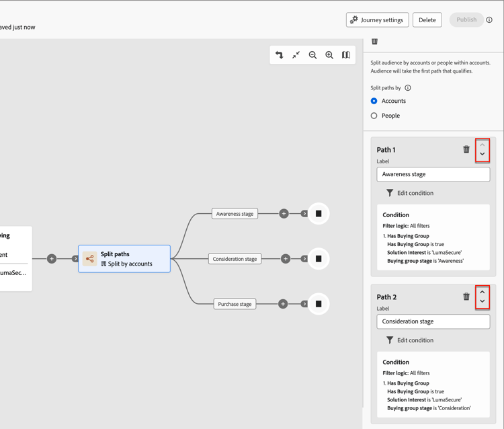The height and width of the screenshot is (429, 504).
Task: Select the Split paths node
Action: [x=124, y=259]
